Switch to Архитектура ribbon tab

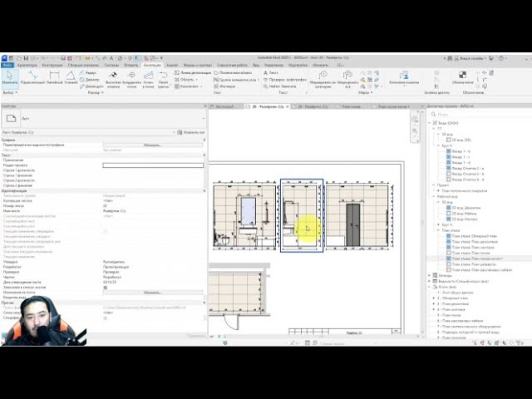(x=27, y=65)
